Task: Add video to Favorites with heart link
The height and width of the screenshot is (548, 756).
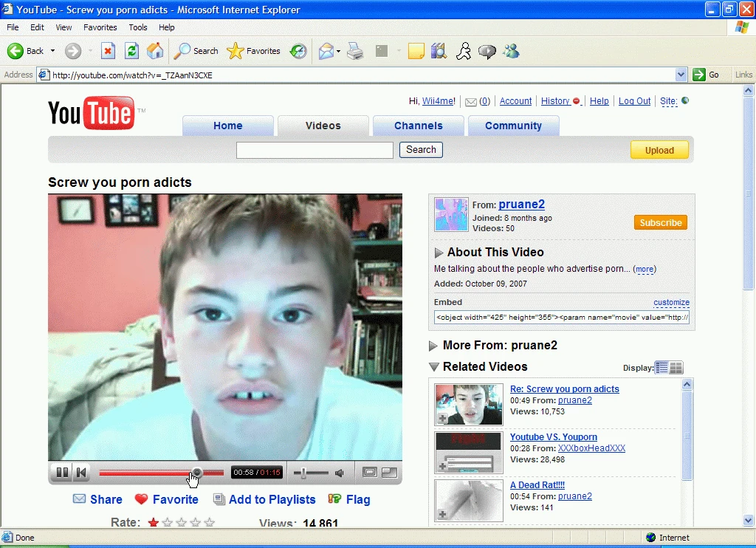Action: (166, 499)
